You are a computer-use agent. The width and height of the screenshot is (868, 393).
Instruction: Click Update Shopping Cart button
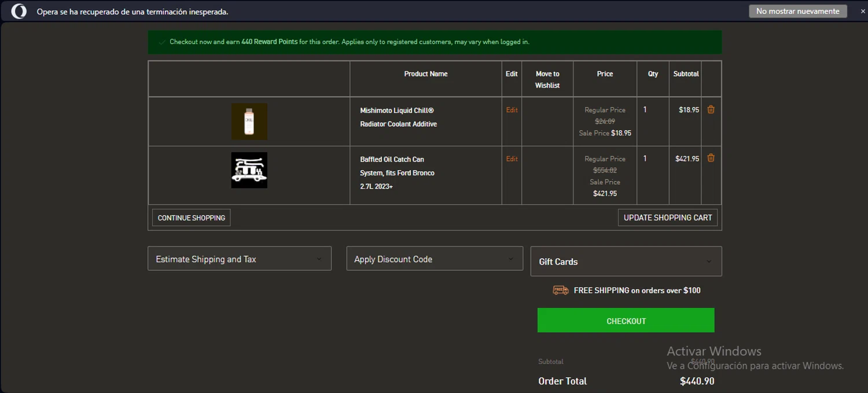668,218
